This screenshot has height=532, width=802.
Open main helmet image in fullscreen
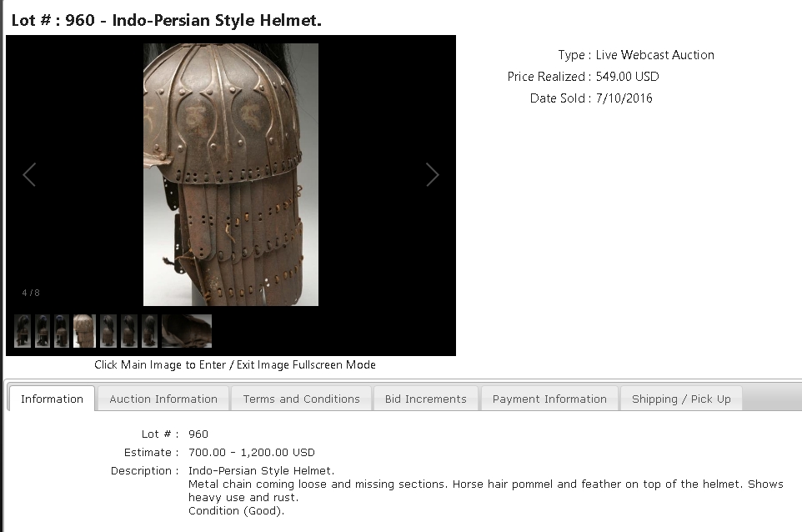point(231,174)
